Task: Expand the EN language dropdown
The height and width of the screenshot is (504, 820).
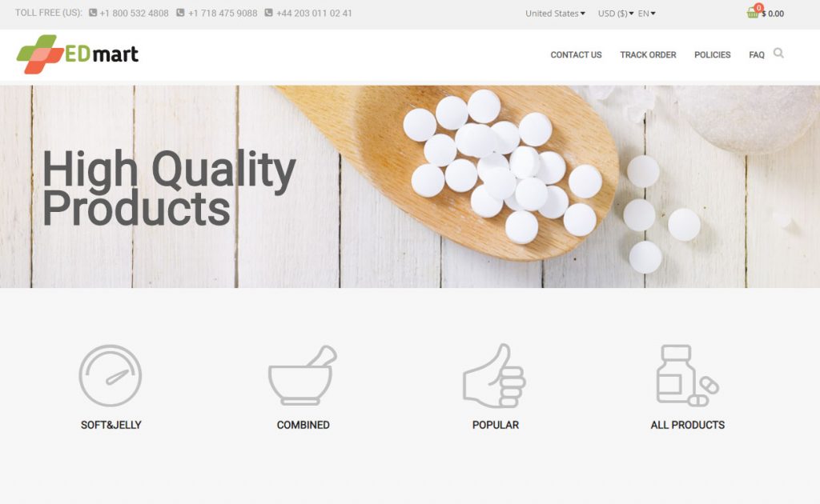Action: [646, 14]
